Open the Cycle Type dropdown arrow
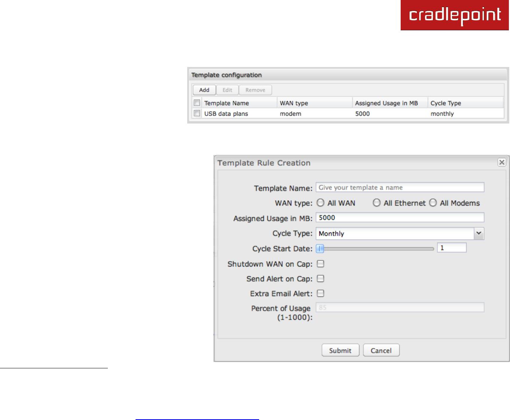This screenshot has width=510, height=420. coord(479,233)
